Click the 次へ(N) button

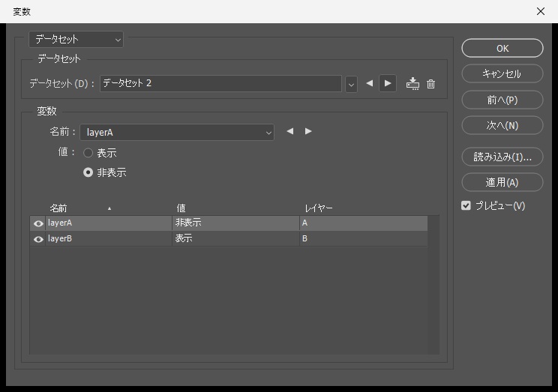pos(502,125)
